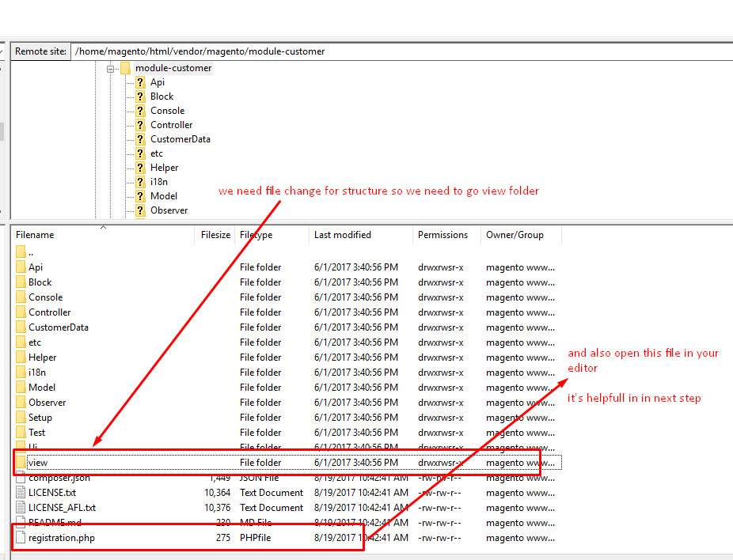This screenshot has height=560, width=733.
Task: Select the view folder name in list
Action: point(38,463)
